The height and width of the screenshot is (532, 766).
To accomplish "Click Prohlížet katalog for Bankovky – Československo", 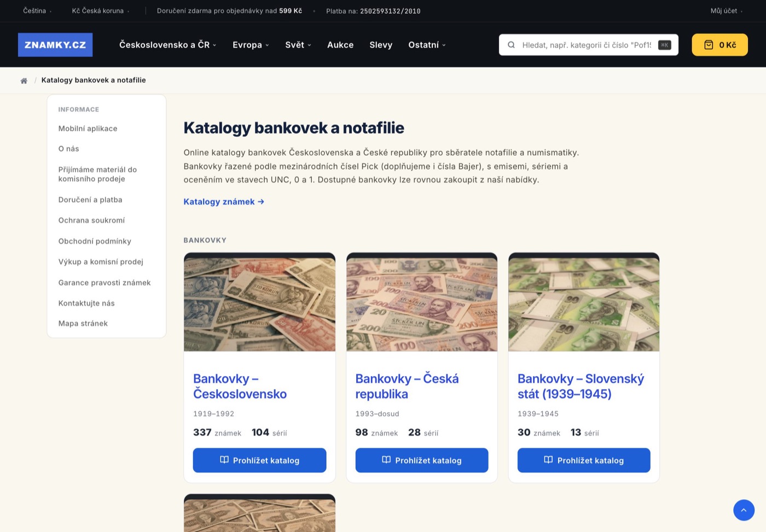I will pyautogui.click(x=259, y=460).
